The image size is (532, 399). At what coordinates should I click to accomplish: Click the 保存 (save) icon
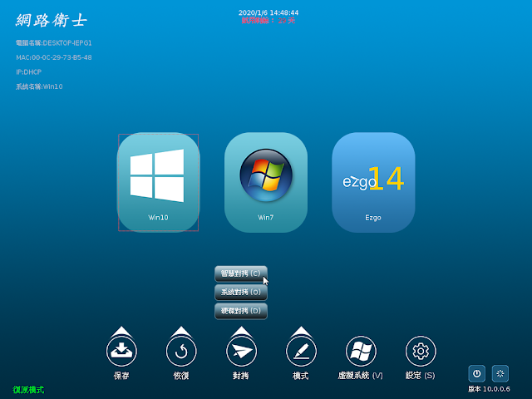pyautogui.click(x=121, y=351)
